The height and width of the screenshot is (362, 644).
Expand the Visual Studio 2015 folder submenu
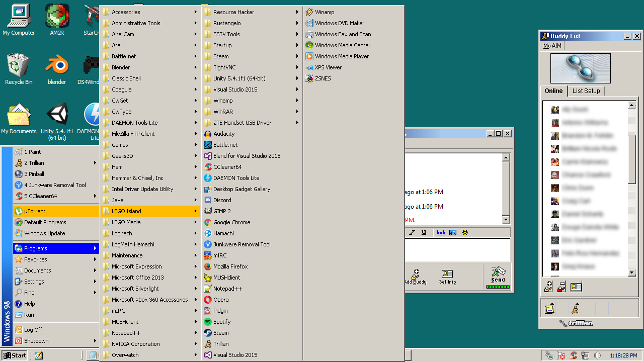point(252,89)
